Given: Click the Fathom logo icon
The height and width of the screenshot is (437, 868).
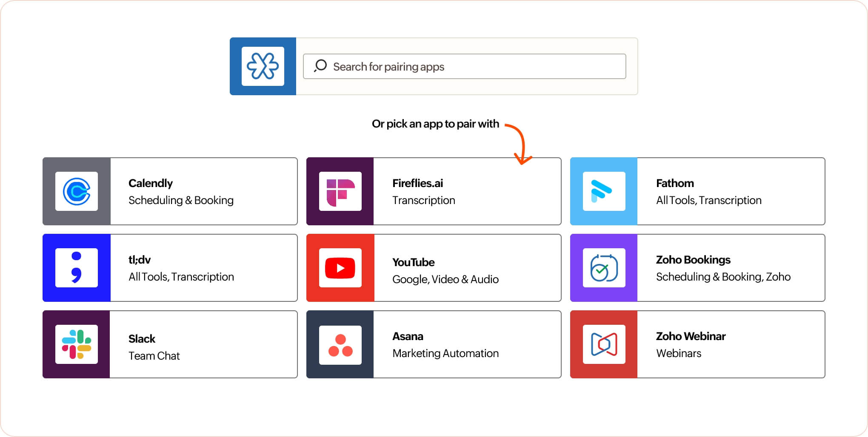Looking at the screenshot, I should 604,191.
